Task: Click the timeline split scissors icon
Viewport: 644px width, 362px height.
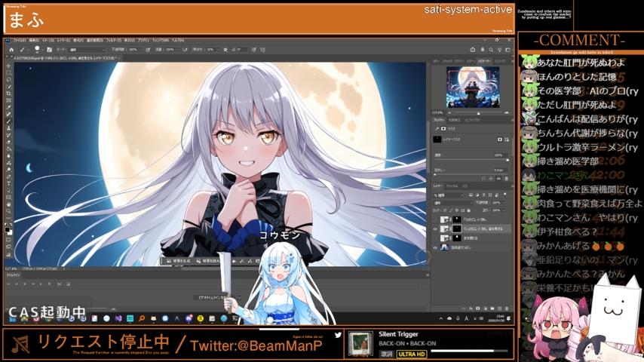Action: tap(59, 284)
